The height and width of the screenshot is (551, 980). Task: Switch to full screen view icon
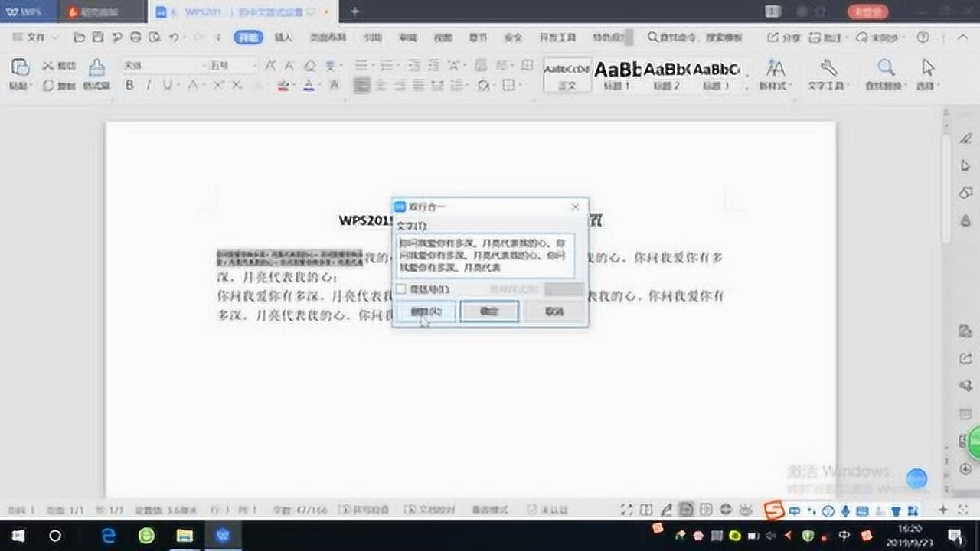(627, 510)
